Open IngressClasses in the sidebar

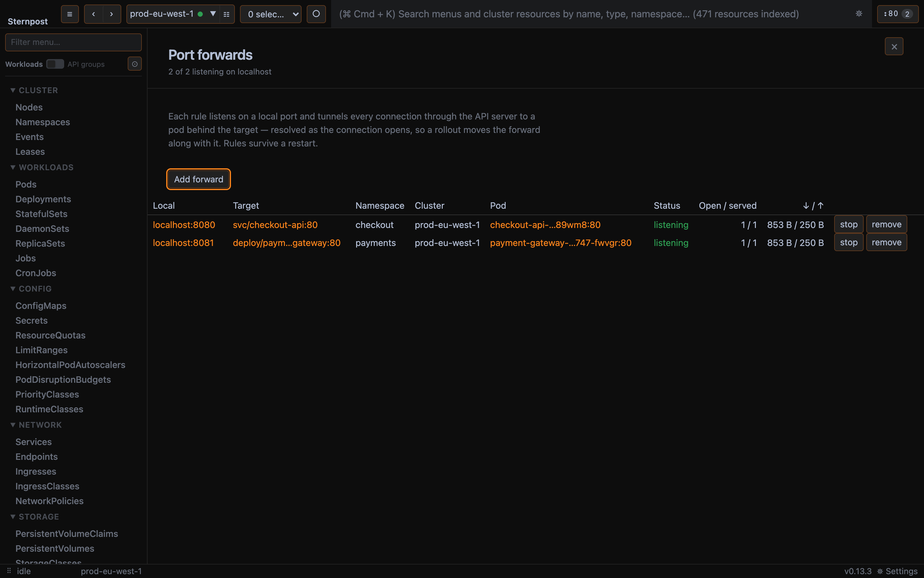click(47, 486)
